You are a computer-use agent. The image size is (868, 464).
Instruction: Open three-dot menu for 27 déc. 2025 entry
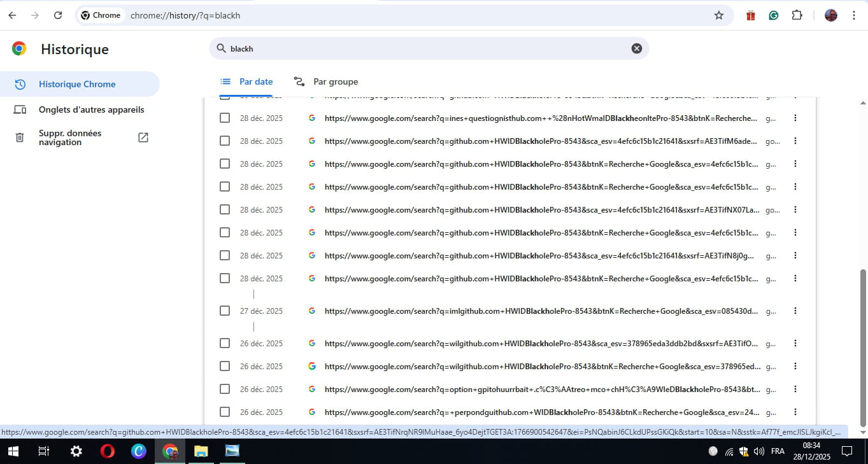coord(795,311)
